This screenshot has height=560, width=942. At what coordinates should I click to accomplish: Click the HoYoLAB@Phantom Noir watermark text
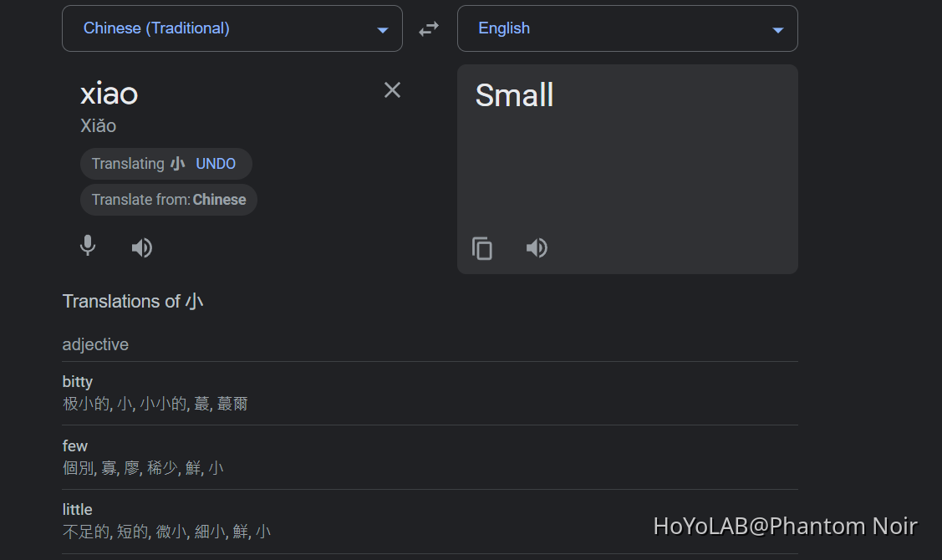point(786,526)
